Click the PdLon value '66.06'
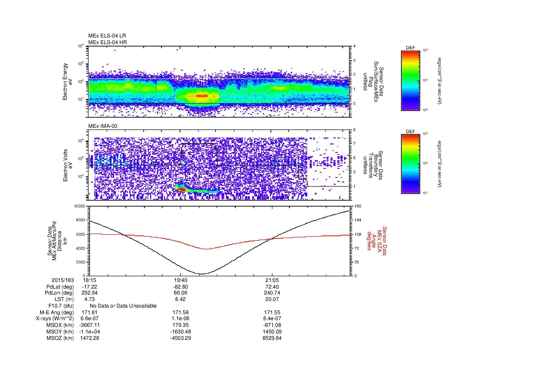This screenshot has width=555, height=392. [x=181, y=293]
